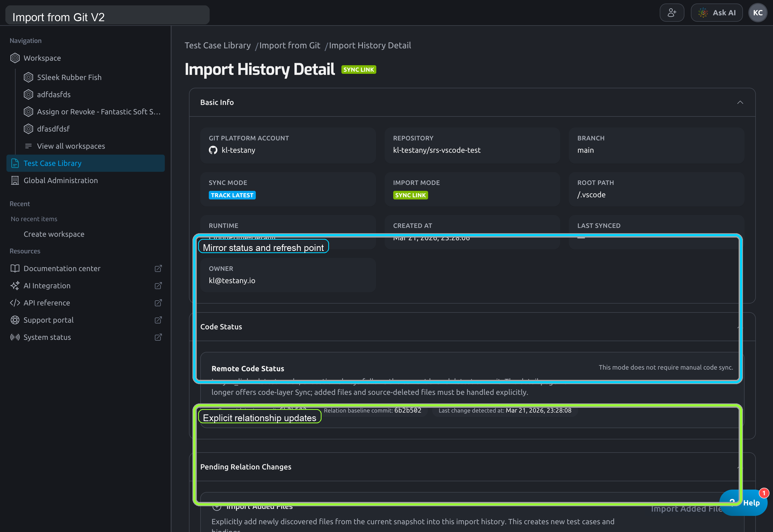Click Remote Code Status heading
Image resolution: width=773 pixels, height=532 pixels.
[x=248, y=369]
